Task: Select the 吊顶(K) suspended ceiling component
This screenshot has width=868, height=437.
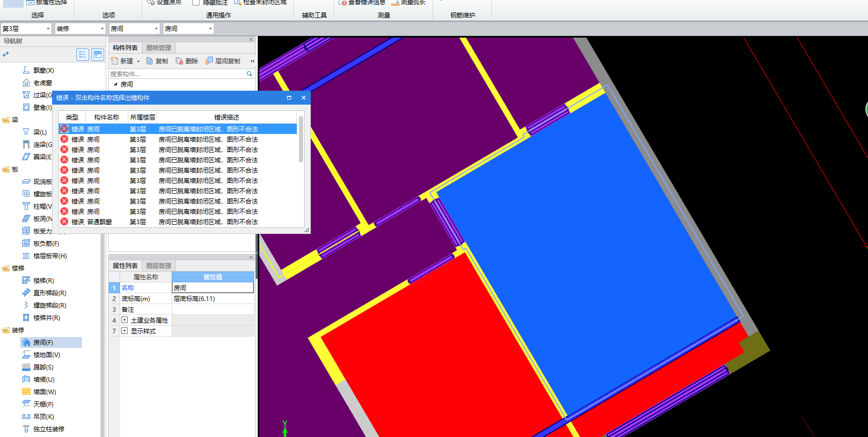Action: click(x=38, y=416)
